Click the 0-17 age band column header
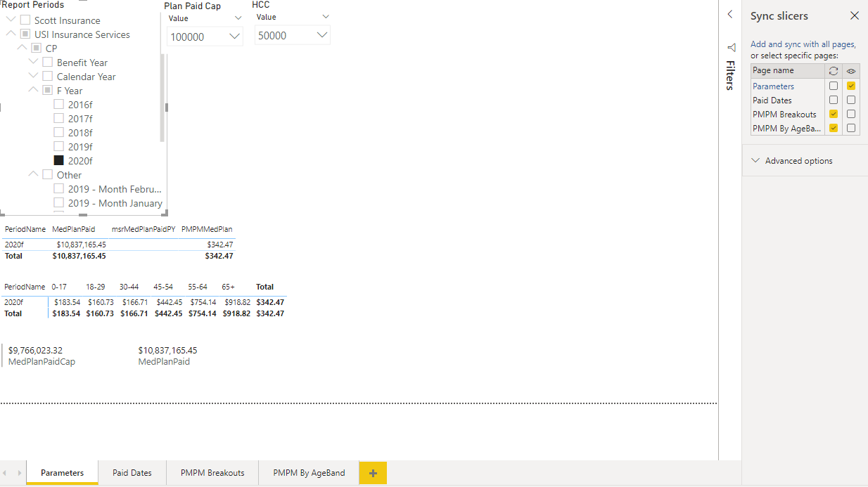The image size is (868, 487). coord(59,287)
